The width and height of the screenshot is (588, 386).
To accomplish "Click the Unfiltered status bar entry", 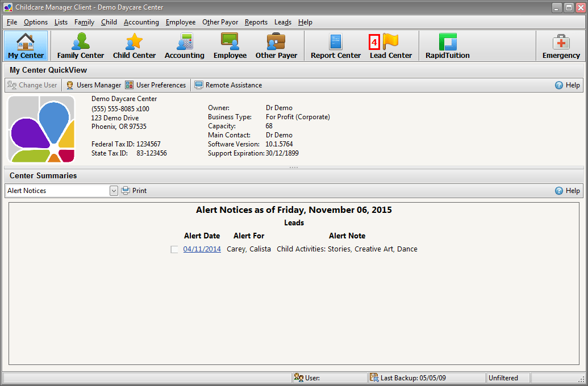I will click(503, 377).
